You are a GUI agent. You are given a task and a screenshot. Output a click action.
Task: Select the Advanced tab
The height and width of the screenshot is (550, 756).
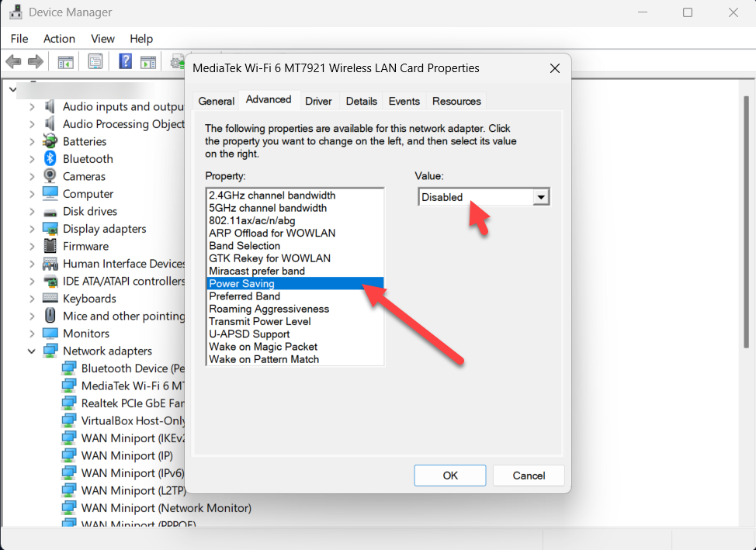(269, 100)
